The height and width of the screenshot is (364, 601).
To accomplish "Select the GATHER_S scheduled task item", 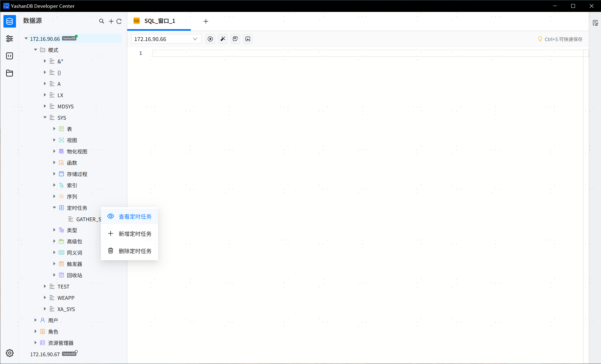I will [x=85, y=219].
